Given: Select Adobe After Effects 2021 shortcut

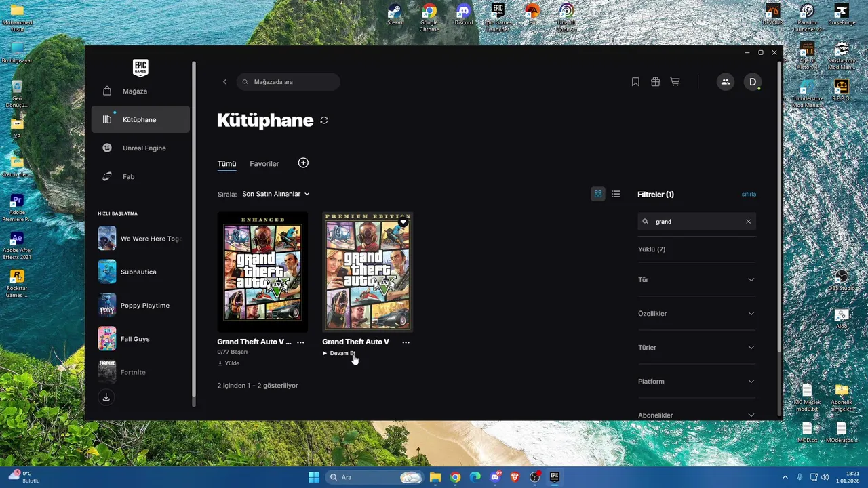Looking at the screenshot, I should 17,245.
